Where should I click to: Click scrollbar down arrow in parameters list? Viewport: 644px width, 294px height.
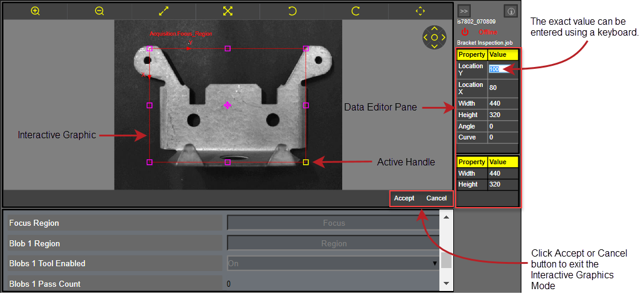(x=446, y=283)
